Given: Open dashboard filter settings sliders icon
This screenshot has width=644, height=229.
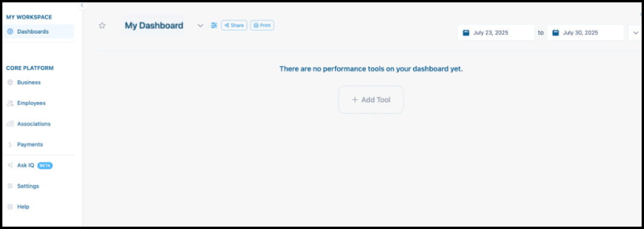Looking at the screenshot, I should coord(214,25).
